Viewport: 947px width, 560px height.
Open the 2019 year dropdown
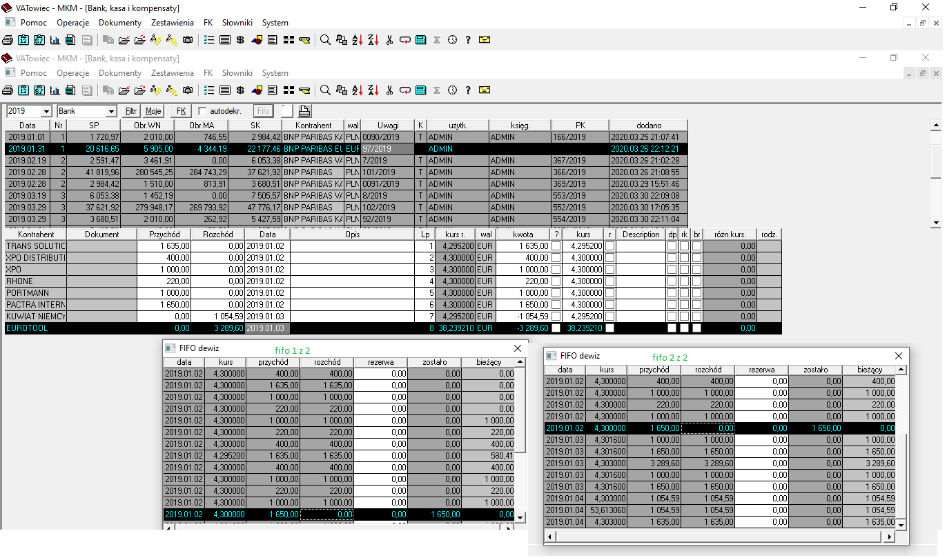pyautogui.click(x=47, y=111)
